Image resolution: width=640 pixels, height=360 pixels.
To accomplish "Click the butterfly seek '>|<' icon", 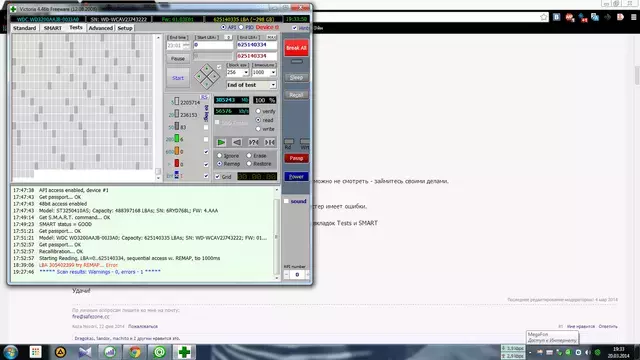I will coord(269,142).
